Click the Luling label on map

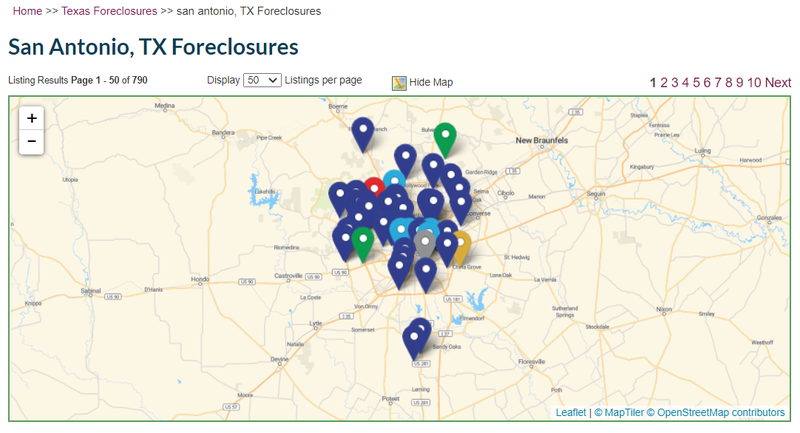click(x=703, y=151)
